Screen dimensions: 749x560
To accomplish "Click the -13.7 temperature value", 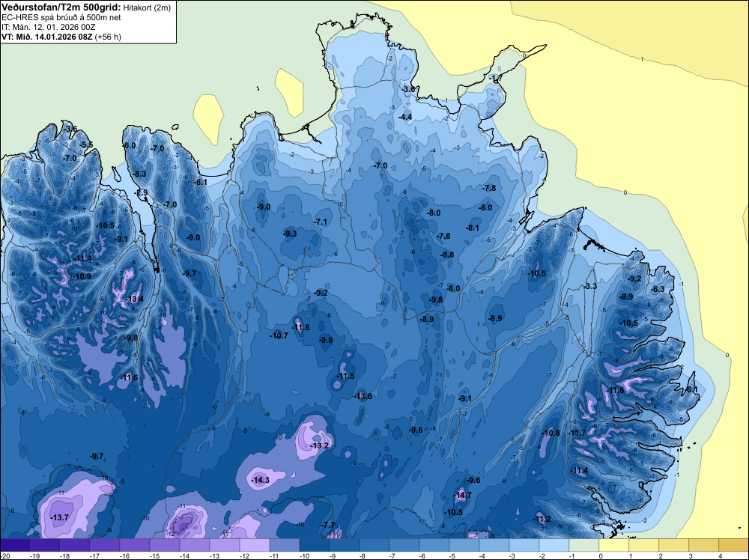I will (60, 517).
